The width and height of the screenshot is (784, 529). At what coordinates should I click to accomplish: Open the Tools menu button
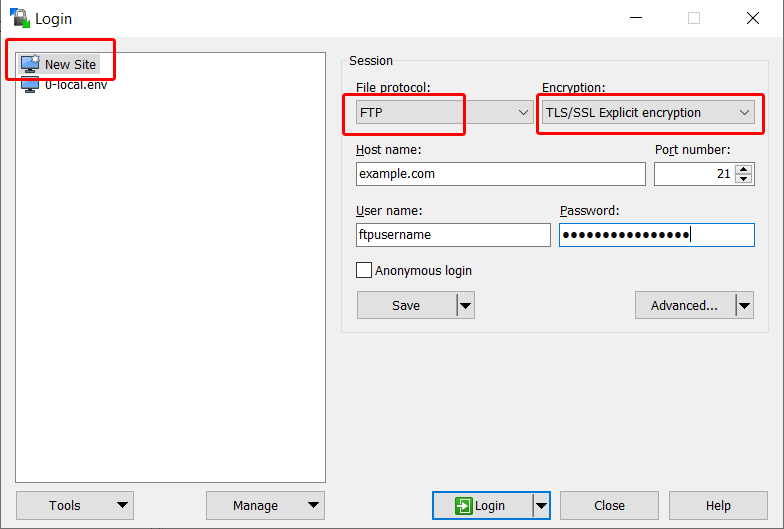[74, 506]
